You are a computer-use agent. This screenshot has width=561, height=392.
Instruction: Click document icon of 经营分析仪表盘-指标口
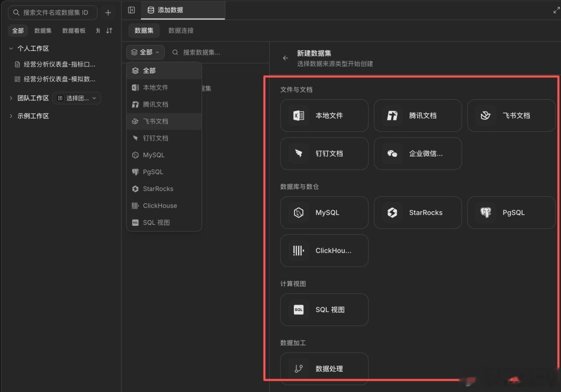(x=17, y=64)
